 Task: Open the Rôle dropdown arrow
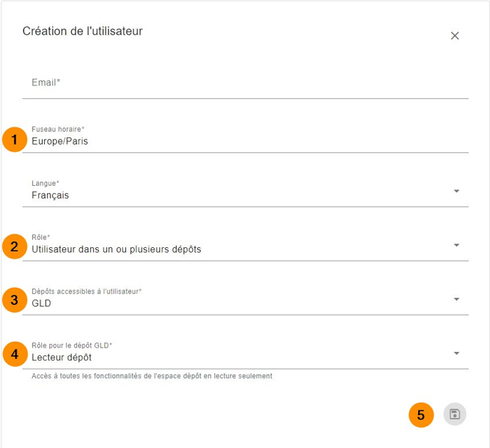coord(457,245)
